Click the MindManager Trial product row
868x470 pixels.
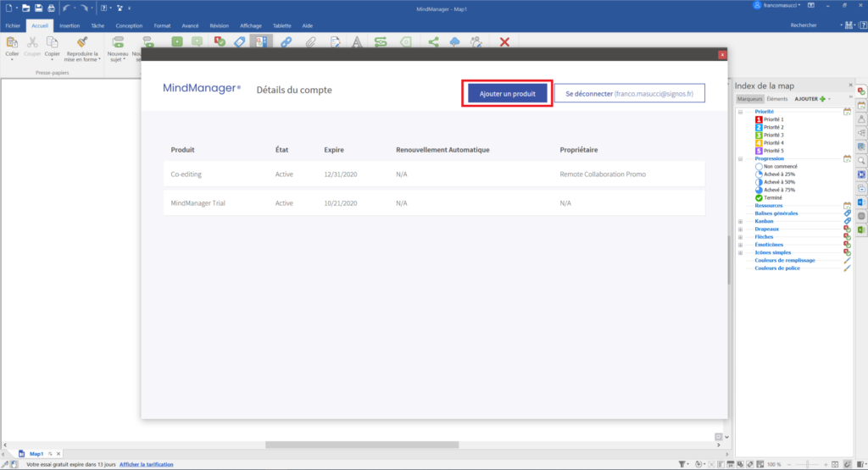click(x=434, y=203)
